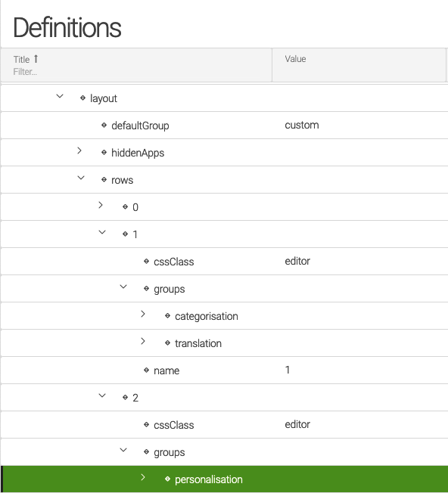Sort by the Title column header
The height and width of the screenshot is (493, 448).
pos(21,60)
